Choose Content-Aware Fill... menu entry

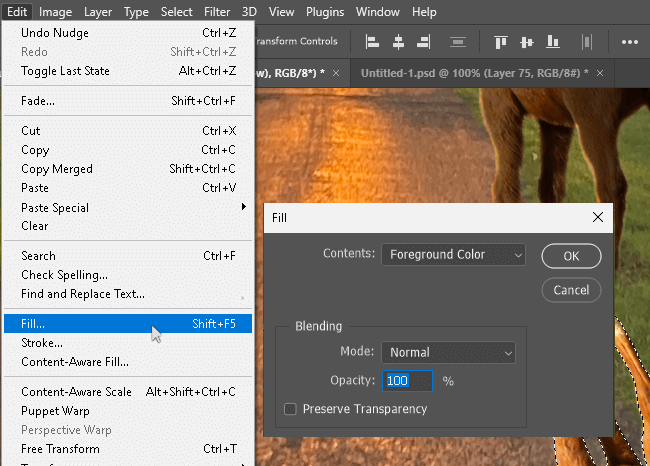(128, 362)
